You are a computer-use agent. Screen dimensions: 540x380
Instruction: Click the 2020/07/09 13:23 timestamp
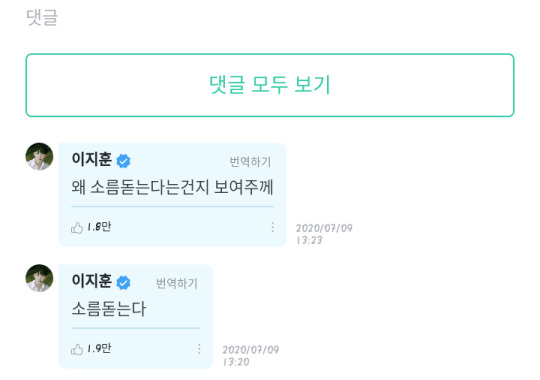tap(324, 234)
